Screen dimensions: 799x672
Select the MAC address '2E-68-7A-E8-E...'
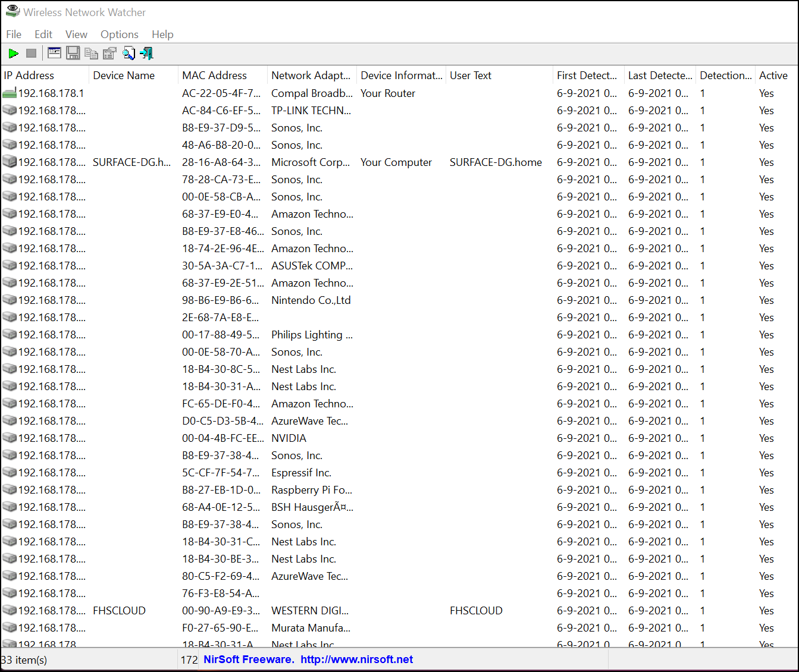click(x=221, y=318)
